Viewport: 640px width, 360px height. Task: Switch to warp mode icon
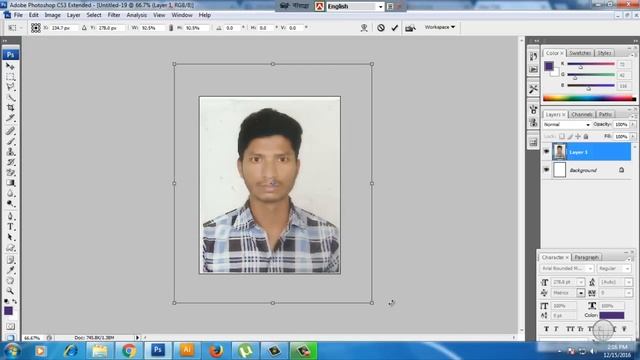364,28
